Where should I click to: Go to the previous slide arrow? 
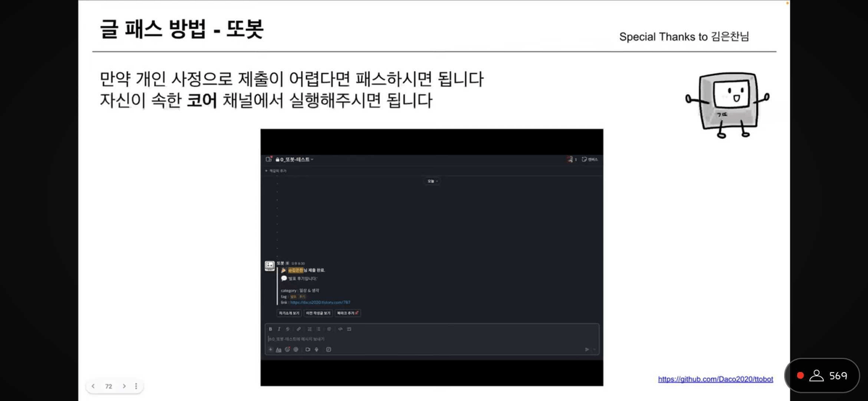(93, 387)
